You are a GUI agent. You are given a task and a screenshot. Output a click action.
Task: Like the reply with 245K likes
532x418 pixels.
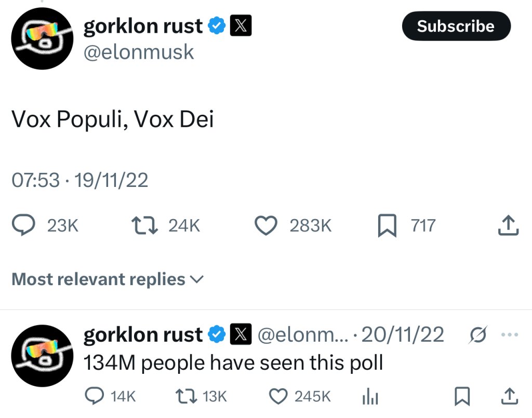(278, 396)
